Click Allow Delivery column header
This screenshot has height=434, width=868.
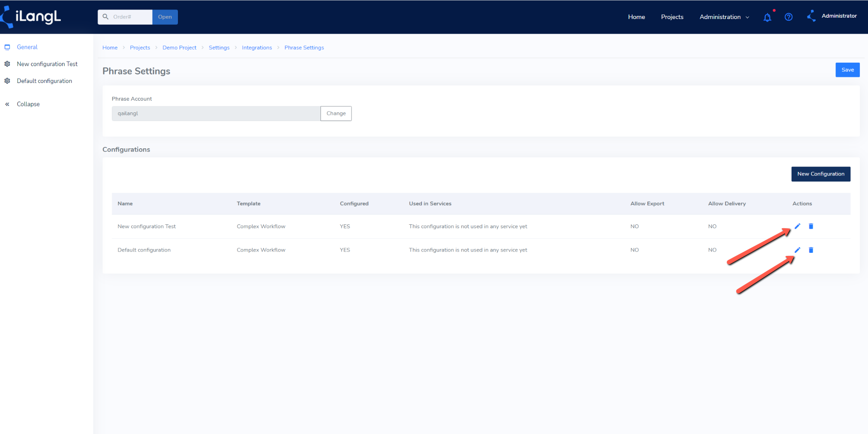(727, 204)
